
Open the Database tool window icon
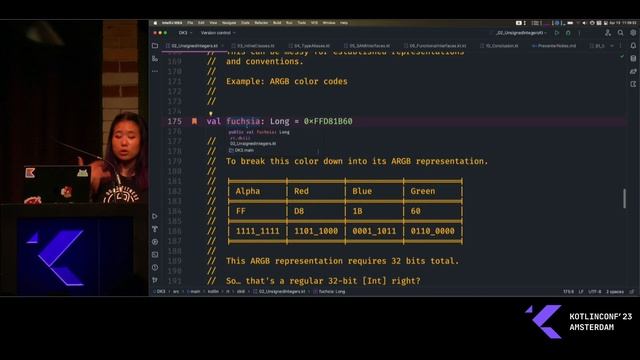633,59
